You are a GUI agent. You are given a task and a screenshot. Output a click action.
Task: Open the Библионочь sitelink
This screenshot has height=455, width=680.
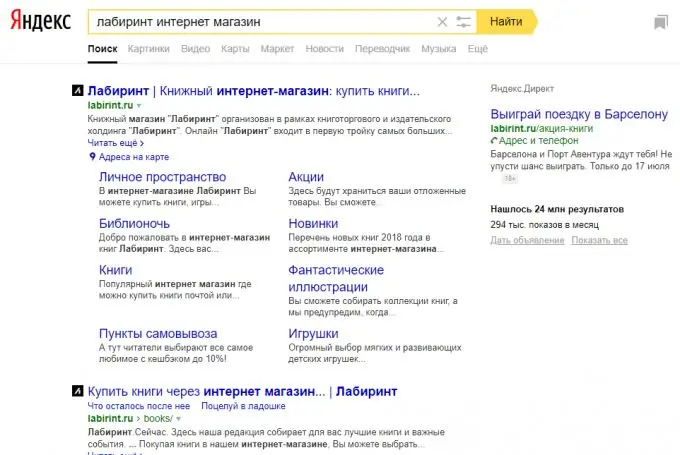[134, 223]
